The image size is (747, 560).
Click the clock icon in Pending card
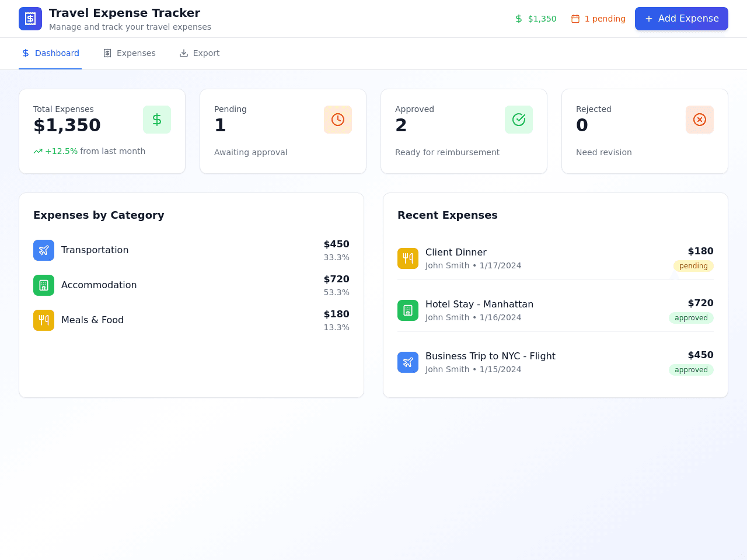coord(338,120)
